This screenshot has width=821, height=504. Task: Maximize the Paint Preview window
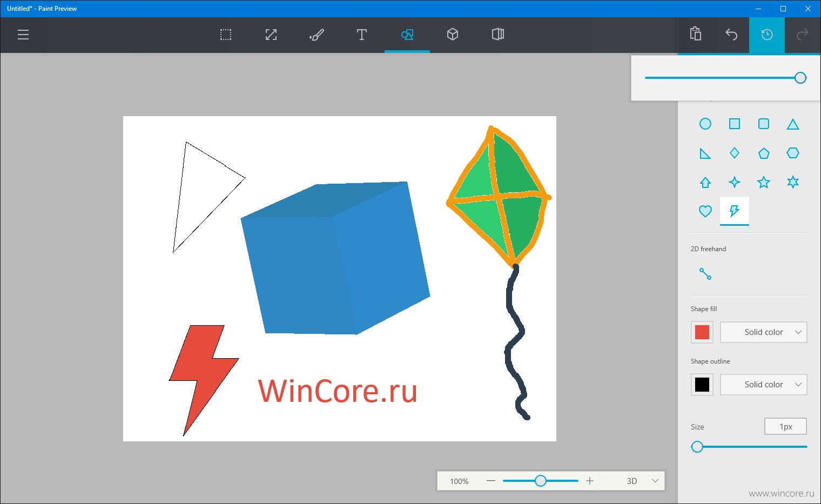[x=783, y=9]
